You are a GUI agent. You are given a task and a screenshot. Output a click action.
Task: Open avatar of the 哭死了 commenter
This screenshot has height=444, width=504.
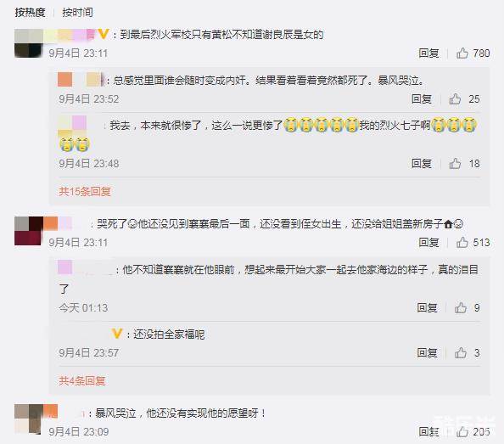coord(29,231)
